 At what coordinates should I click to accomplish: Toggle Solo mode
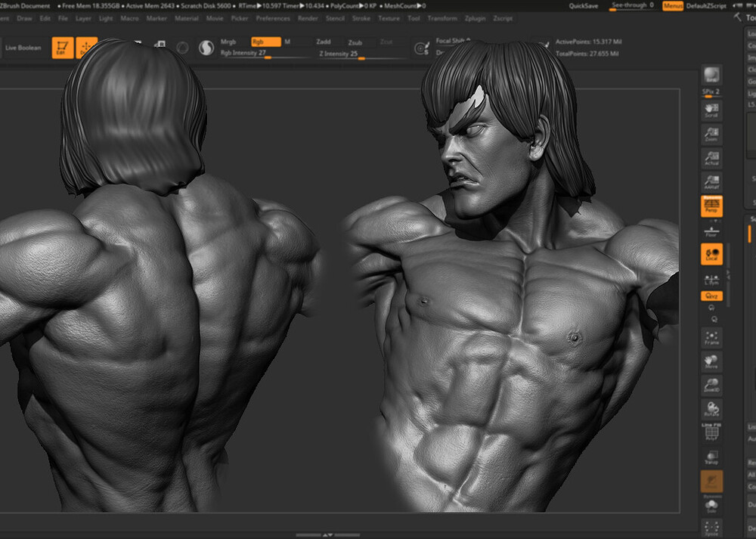click(711, 506)
